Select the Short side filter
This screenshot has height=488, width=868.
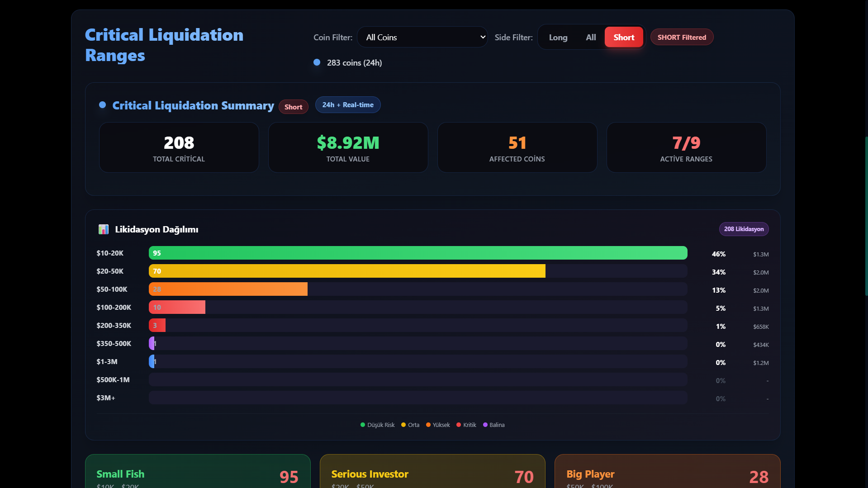(624, 38)
